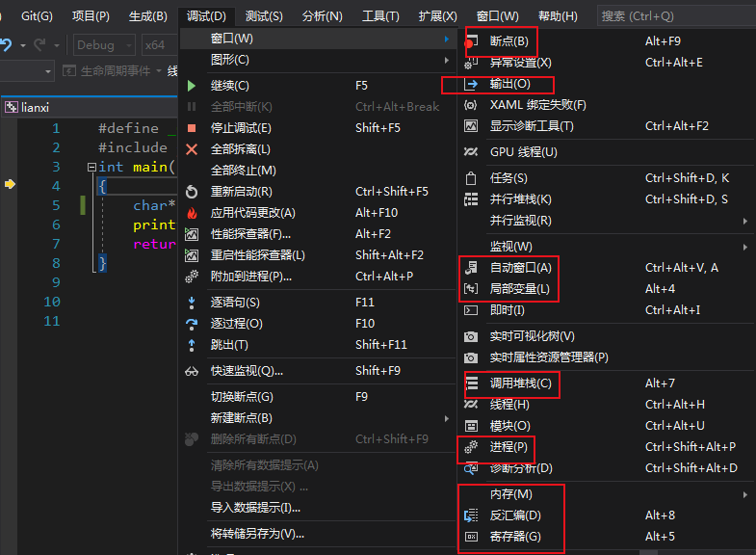Open the 分析(N) menu
Viewport: 756px width, 555px height.
(322, 16)
